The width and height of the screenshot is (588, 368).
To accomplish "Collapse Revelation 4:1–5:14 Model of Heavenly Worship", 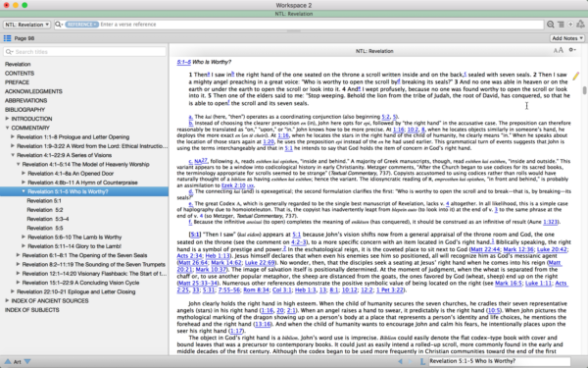I will click(x=18, y=164).
